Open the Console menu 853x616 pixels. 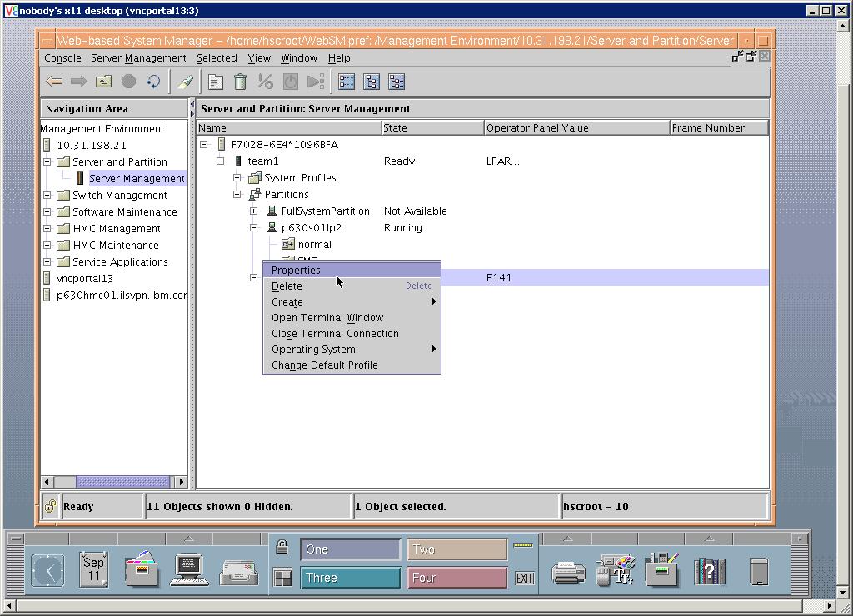62,58
